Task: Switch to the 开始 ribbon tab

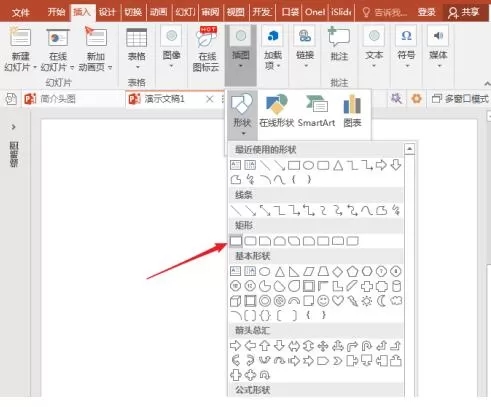Action: (57, 12)
